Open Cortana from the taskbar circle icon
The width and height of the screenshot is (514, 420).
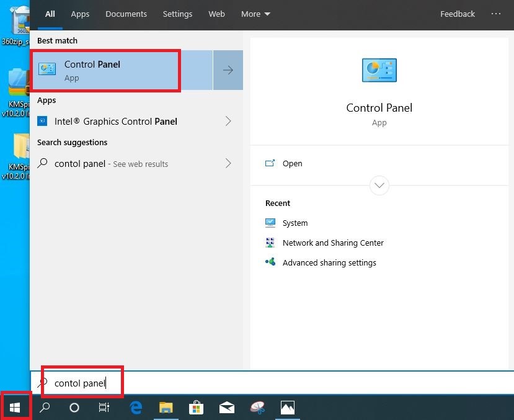(74, 408)
